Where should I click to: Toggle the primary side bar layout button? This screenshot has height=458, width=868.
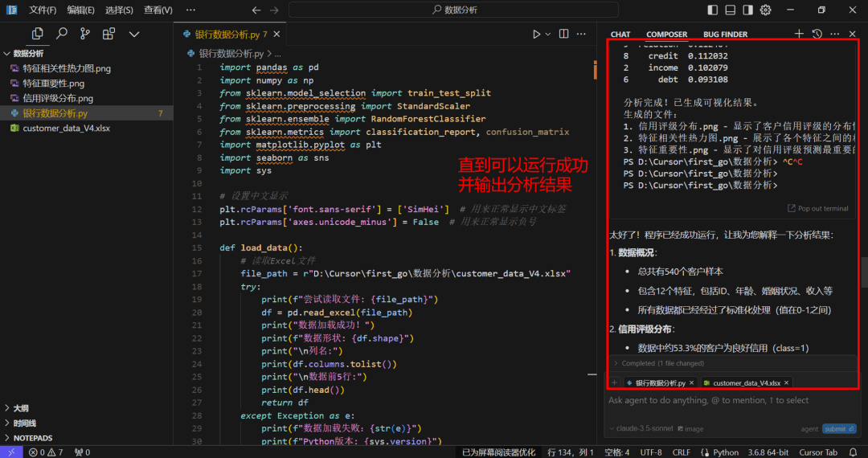pyautogui.click(x=712, y=10)
